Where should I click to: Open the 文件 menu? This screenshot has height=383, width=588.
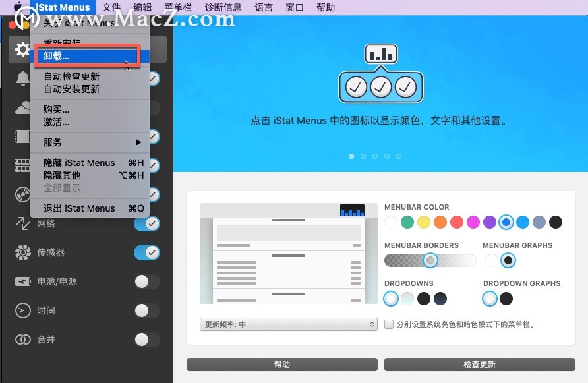tap(111, 7)
